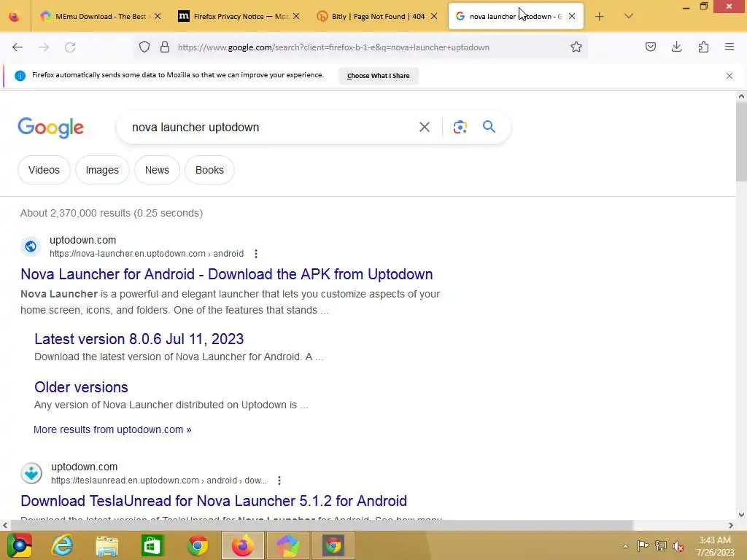Viewport: 747px width, 560px height.
Task: Bookmark this page with star icon
Action: coord(576,47)
